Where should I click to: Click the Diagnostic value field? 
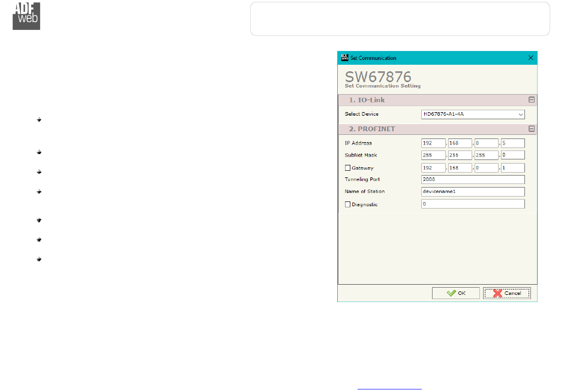pos(473,204)
